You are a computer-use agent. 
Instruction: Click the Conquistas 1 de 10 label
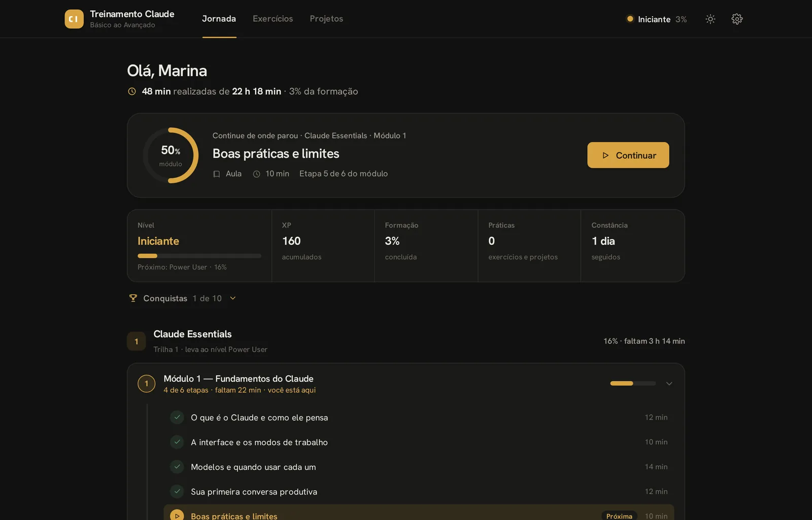(183, 298)
